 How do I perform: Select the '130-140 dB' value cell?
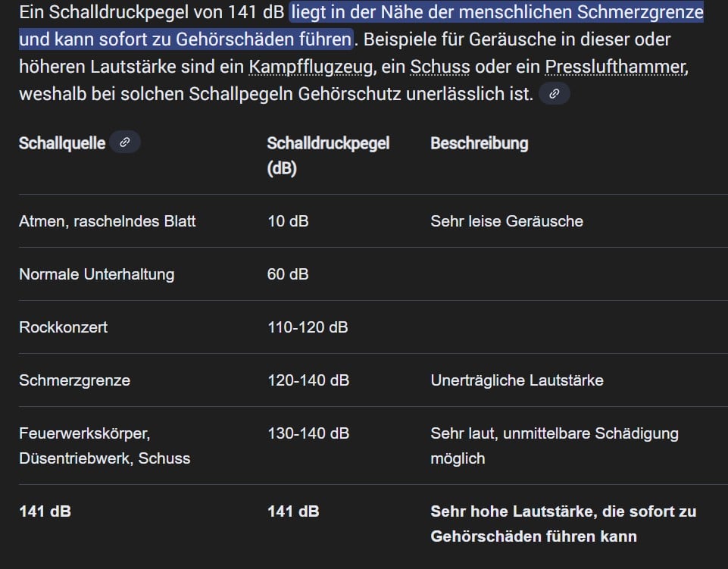[x=308, y=433]
